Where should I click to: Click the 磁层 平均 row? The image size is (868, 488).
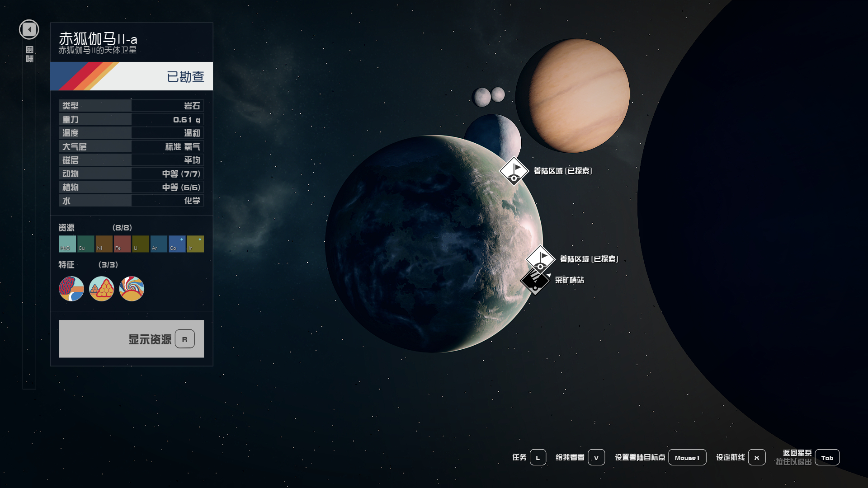tap(132, 160)
